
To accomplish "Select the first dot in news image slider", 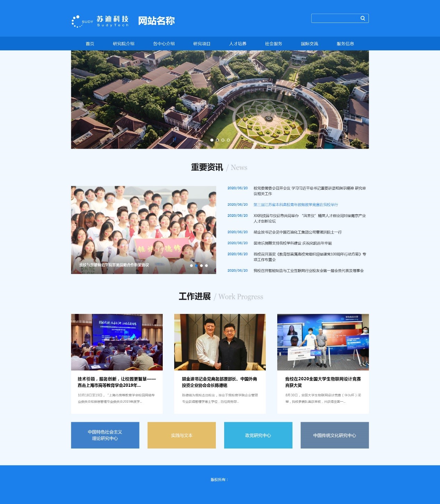I will [x=191, y=266].
